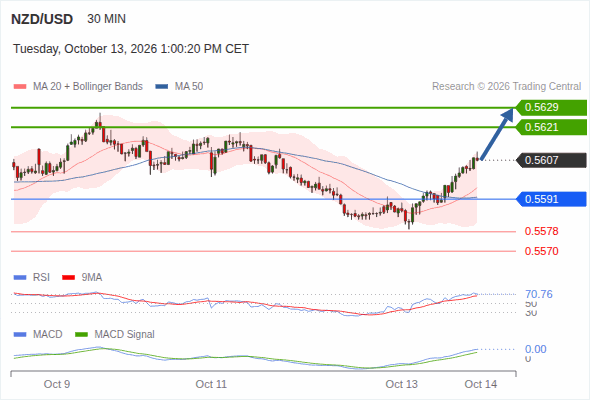Click the RSI value 70.76
The height and width of the screenshot is (400, 590).
539,294
